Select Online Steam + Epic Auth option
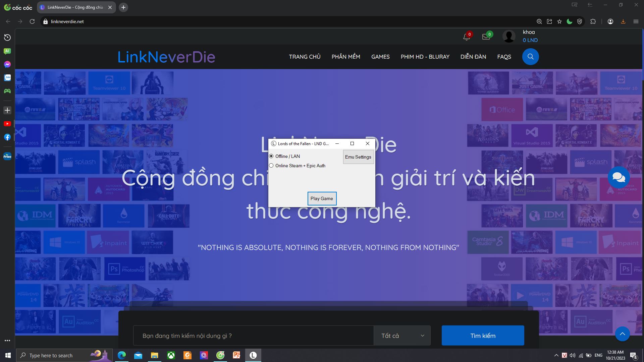Image resolution: width=644 pixels, height=362 pixels. pyautogui.click(x=272, y=166)
